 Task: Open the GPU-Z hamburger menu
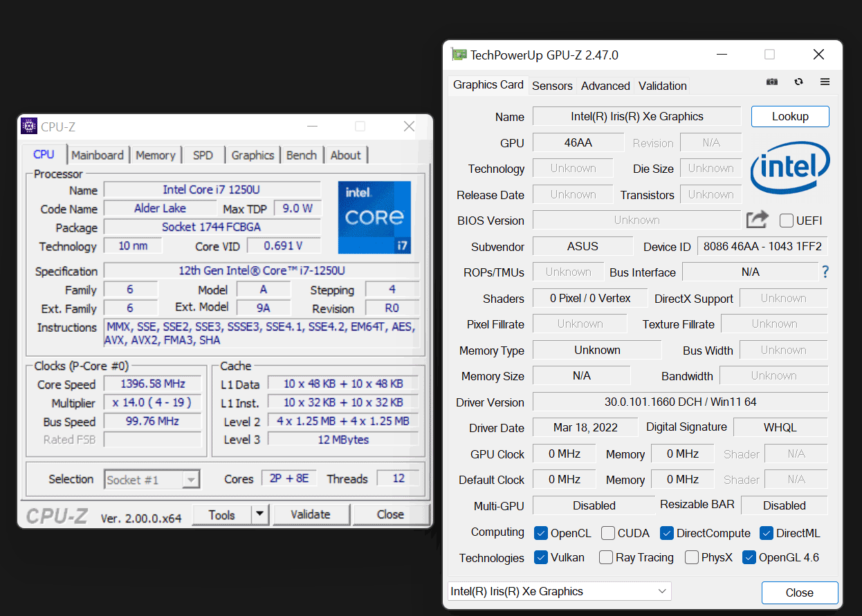pyautogui.click(x=825, y=82)
